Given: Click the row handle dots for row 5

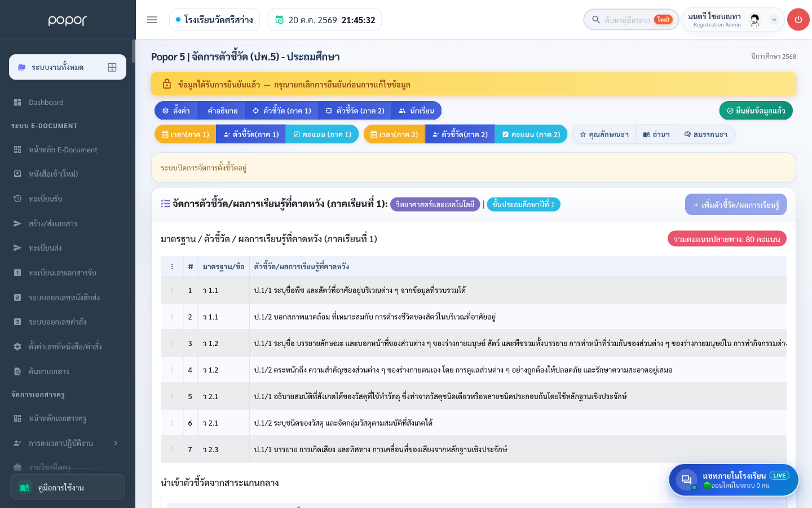Looking at the screenshot, I should [x=172, y=396].
